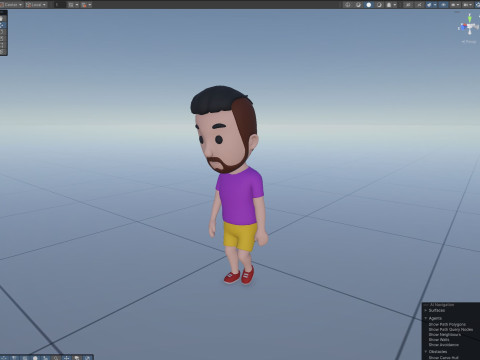480x360 pixels.
Task: Select the Hand view tool
Action: coord(3,18)
